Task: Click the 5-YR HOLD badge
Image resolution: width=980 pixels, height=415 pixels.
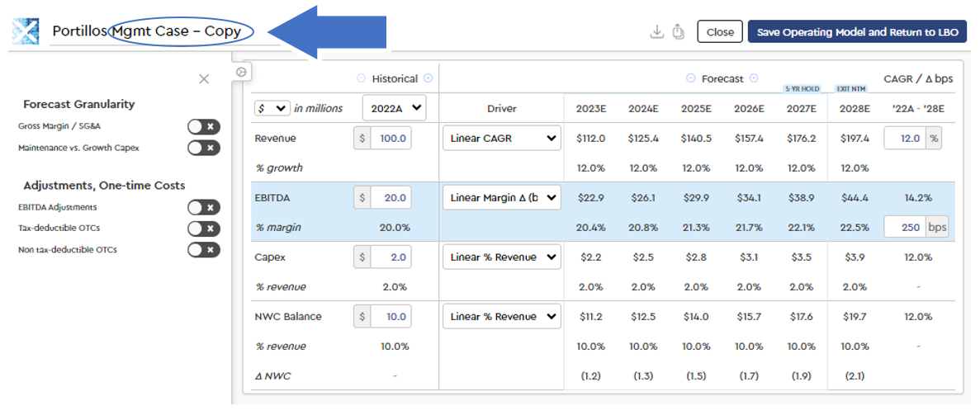Action: coord(802,89)
